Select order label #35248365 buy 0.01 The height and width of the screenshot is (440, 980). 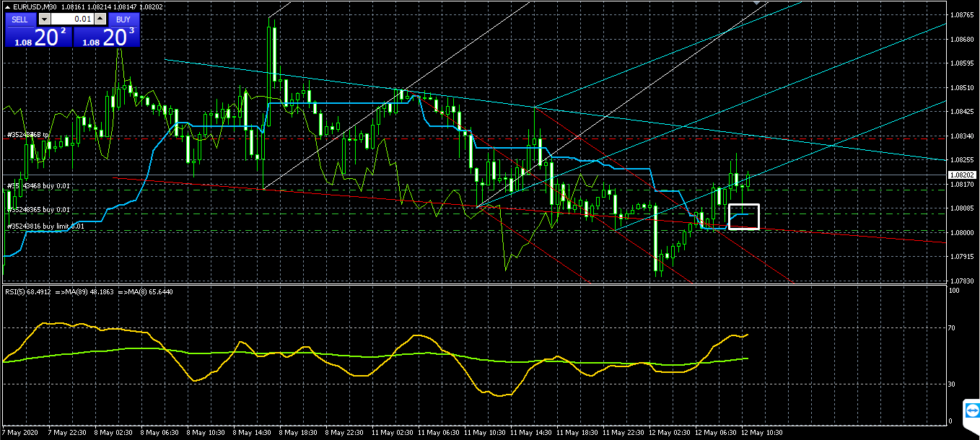(39, 209)
